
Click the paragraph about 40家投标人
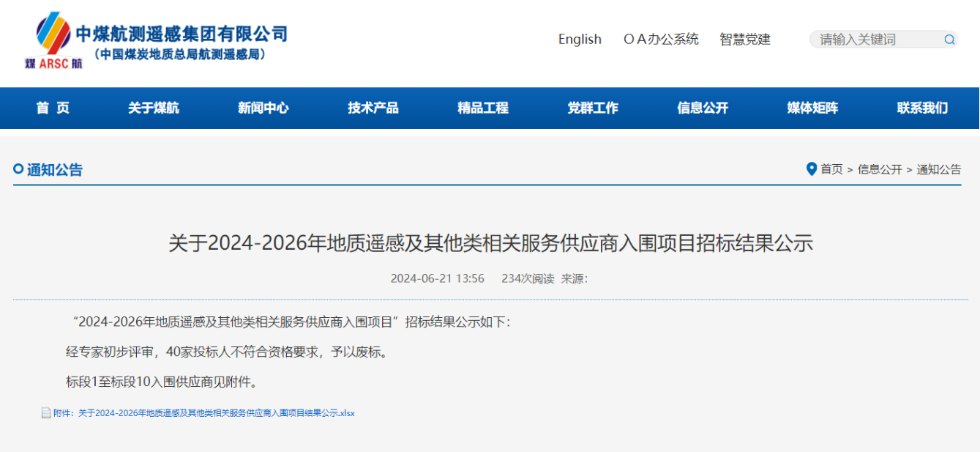(227, 352)
